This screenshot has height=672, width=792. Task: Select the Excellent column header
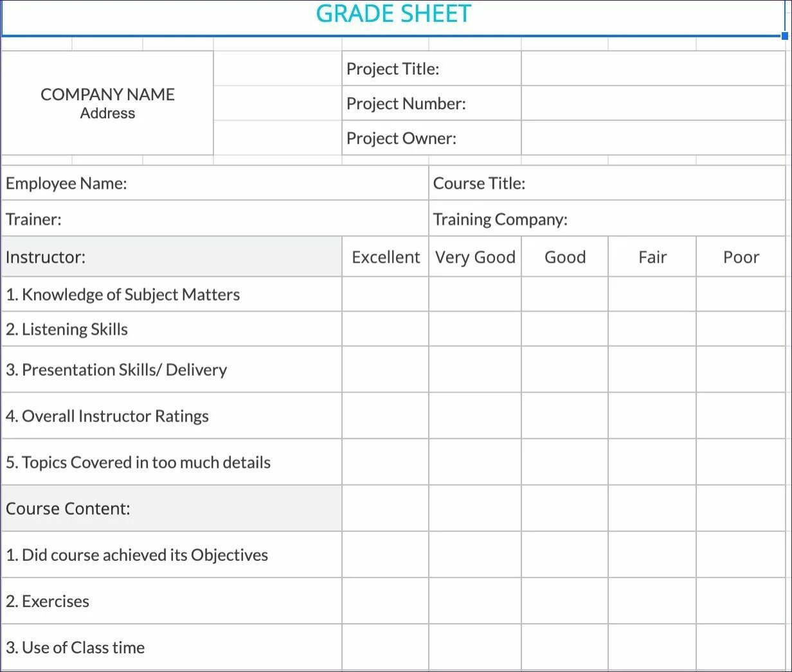(x=385, y=257)
